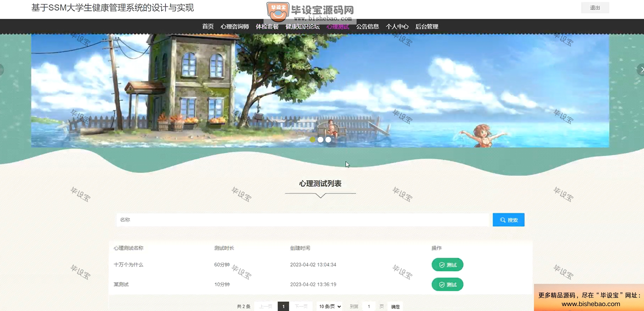The height and width of the screenshot is (311, 644).
Task: Go to 体检套餐 in the nav bar
Action: point(267,26)
